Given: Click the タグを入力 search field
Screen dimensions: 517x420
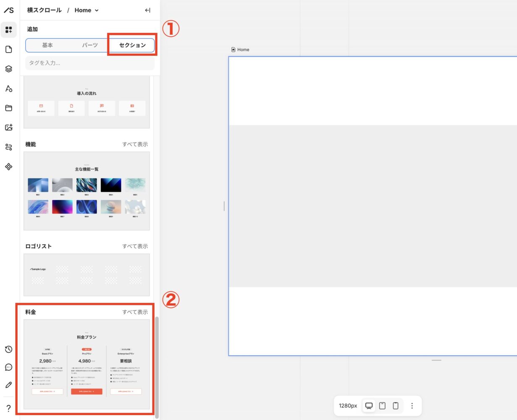Looking at the screenshot, I should [x=90, y=63].
